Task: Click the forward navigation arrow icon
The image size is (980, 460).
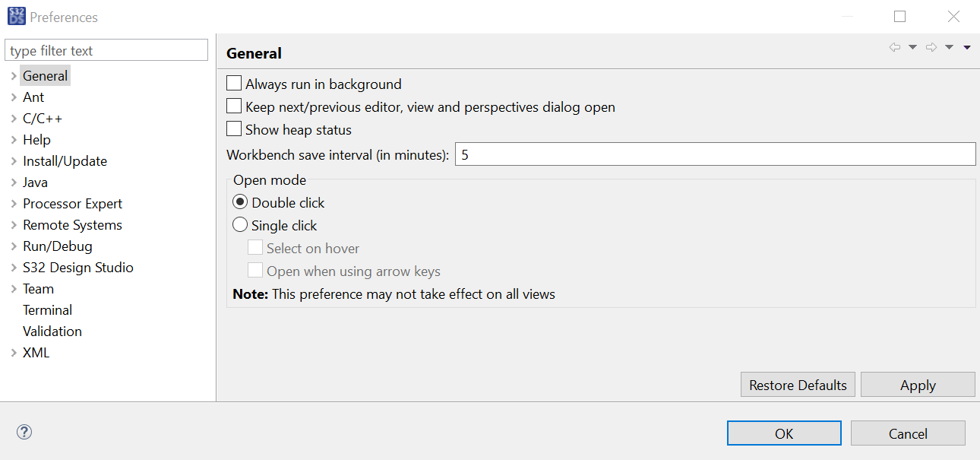Action: [931, 47]
